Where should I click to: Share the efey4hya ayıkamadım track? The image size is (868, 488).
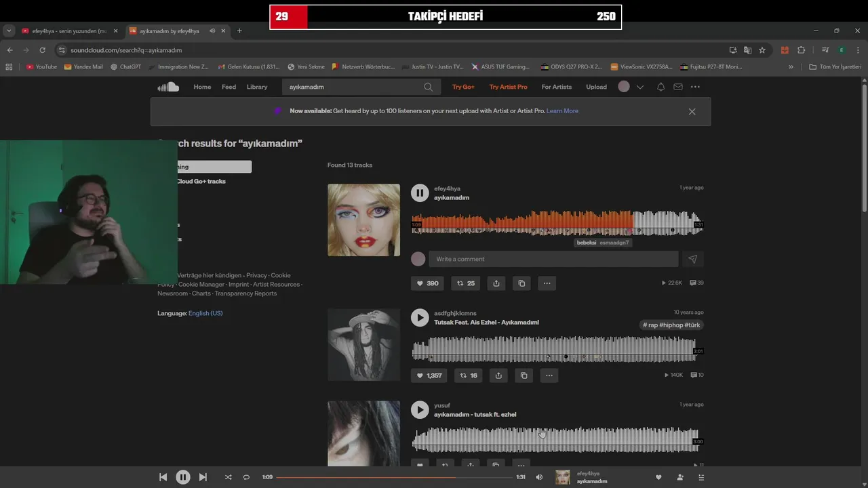(496, 283)
